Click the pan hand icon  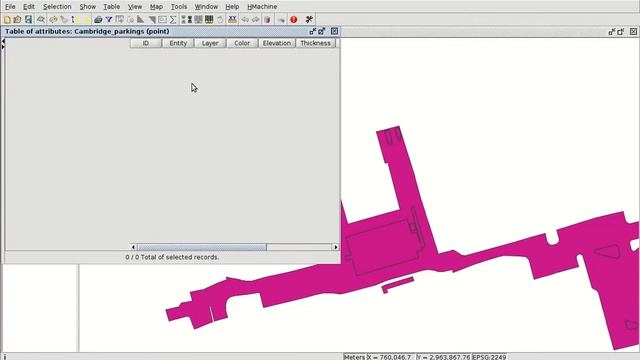click(220, 20)
